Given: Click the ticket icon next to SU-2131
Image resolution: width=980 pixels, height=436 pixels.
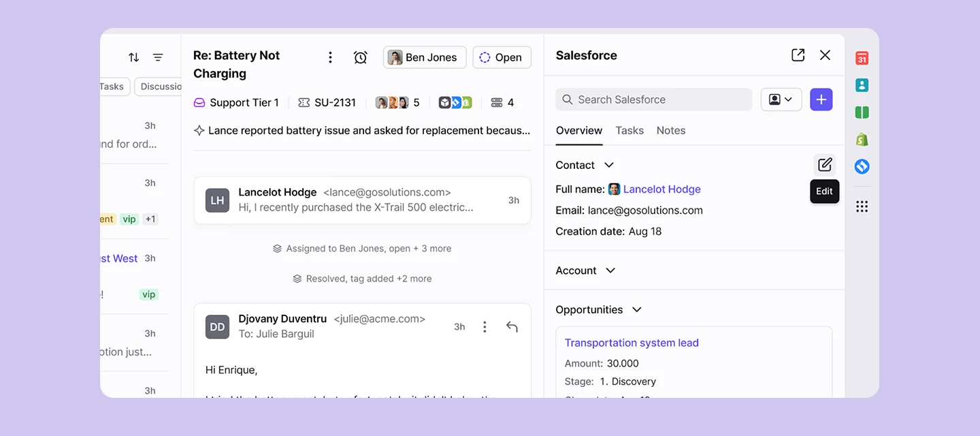Looking at the screenshot, I should point(304,102).
